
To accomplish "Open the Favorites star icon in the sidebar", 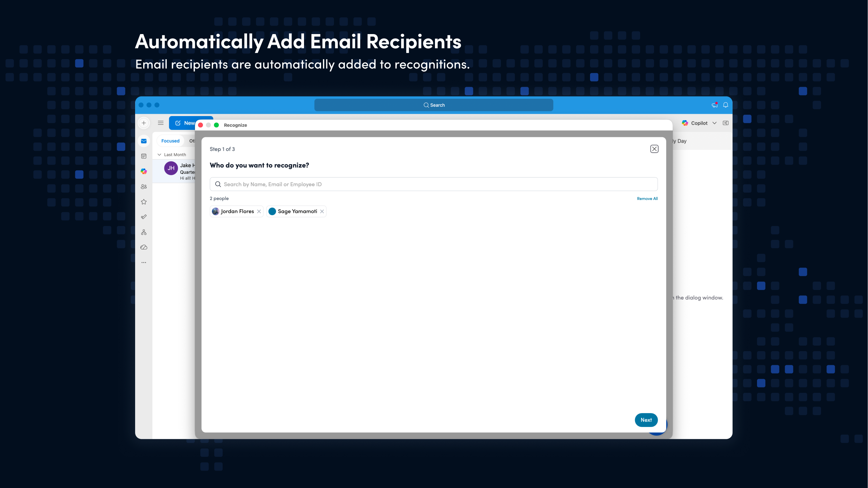I will coord(144,202).
